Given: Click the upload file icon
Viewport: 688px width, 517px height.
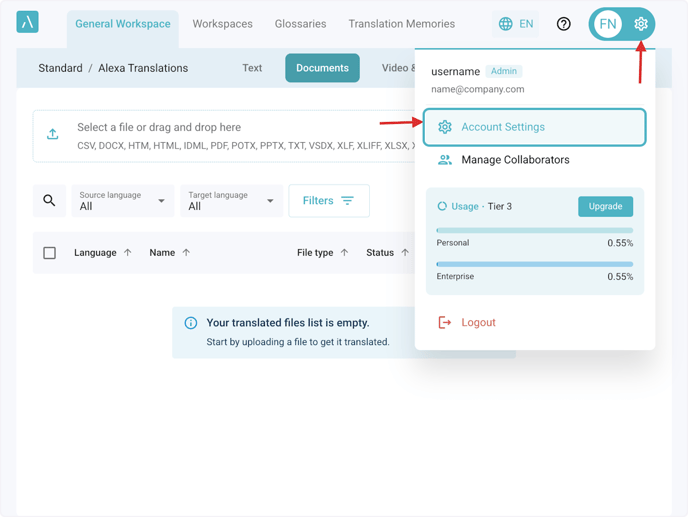Looking at the screenshot, I should coord(53,135).
